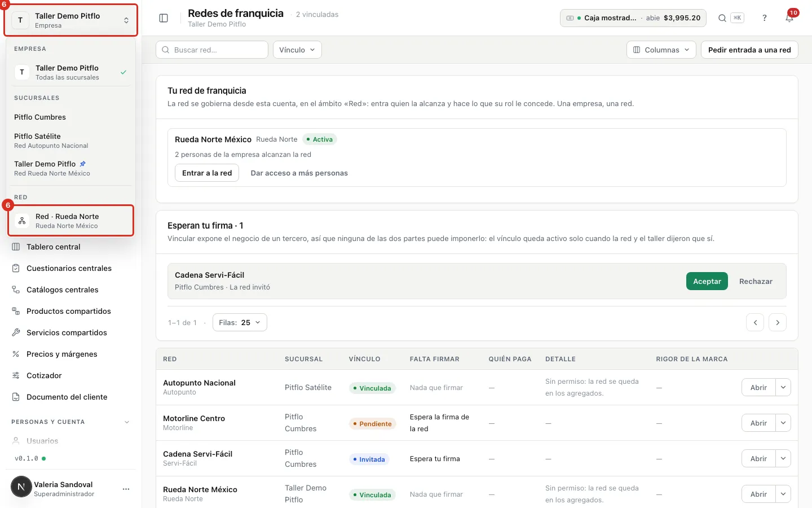Click the Productos compartidos icon
Image resolution: width=812 pixels, height=508 pixels.
click(16, 311)
